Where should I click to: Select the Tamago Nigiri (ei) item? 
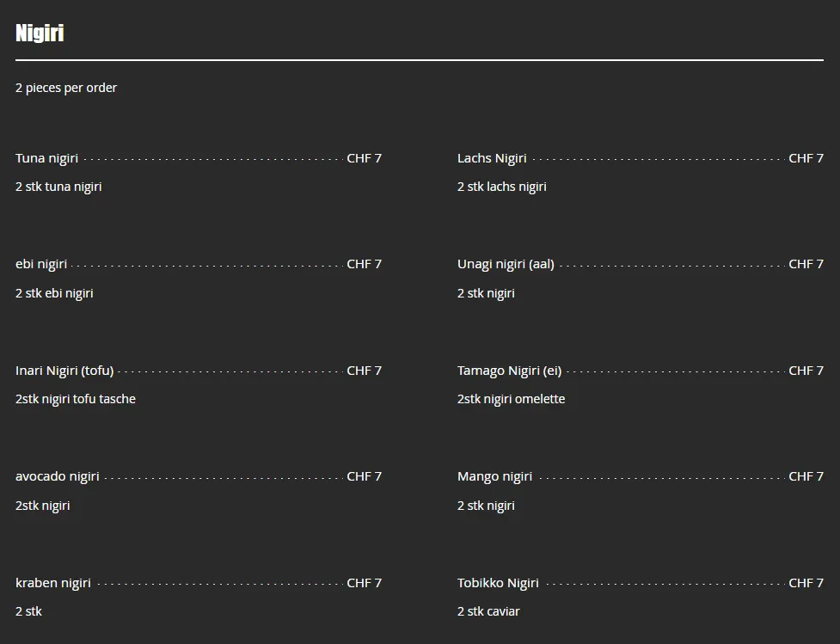509,371
